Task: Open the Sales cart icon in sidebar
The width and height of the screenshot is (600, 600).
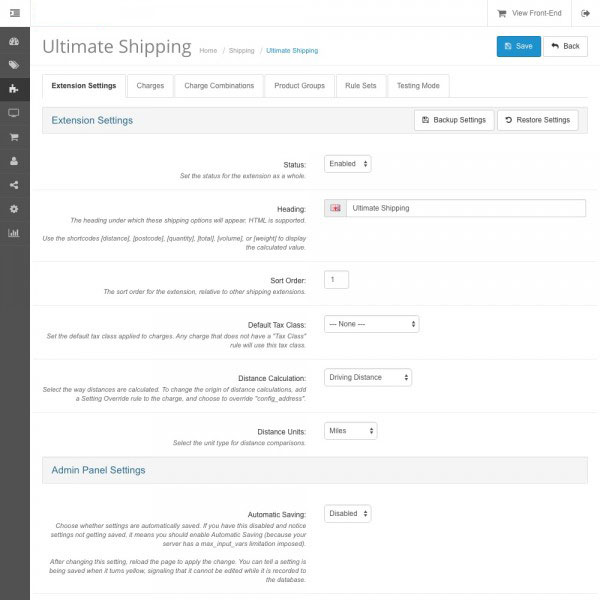Action: click(14, 138)
